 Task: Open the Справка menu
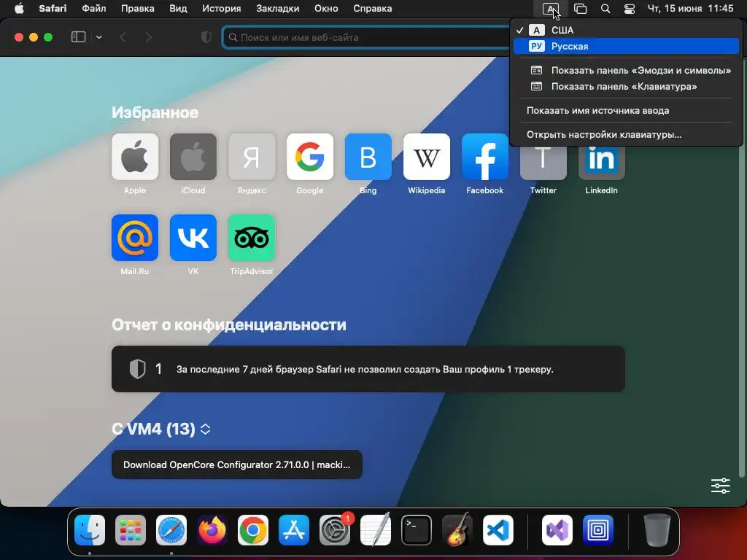pos(373,9)
